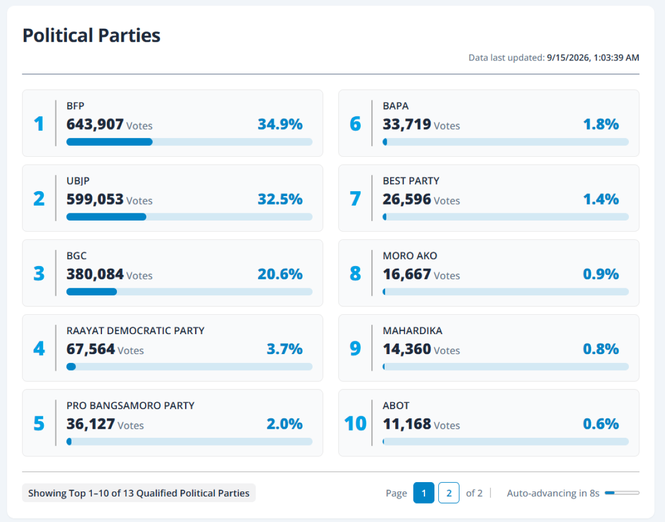
Task: Click Showing Top 1–10 of 13 label
Action: (139, 493)
